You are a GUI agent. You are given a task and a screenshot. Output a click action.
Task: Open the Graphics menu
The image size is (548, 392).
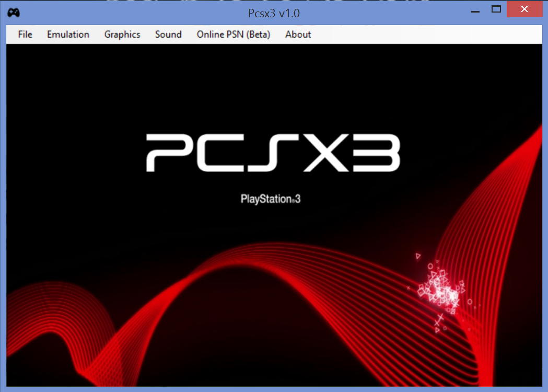[122, 34]
